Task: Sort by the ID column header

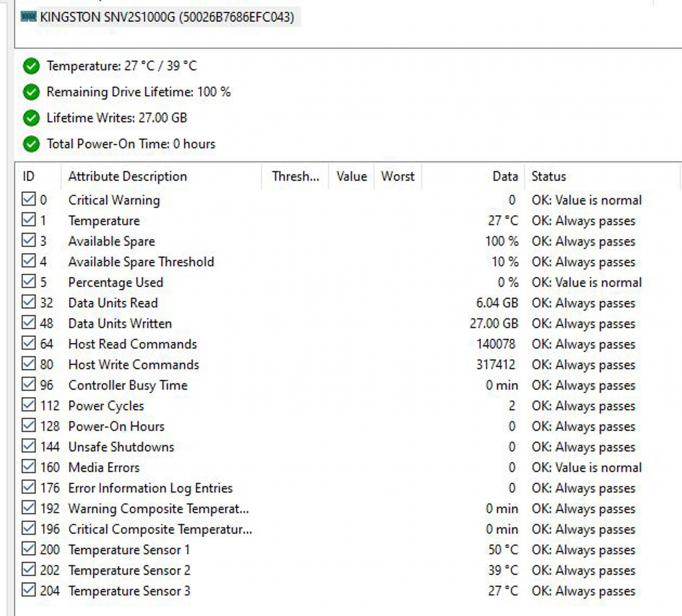Action: (x=38, y=176)
